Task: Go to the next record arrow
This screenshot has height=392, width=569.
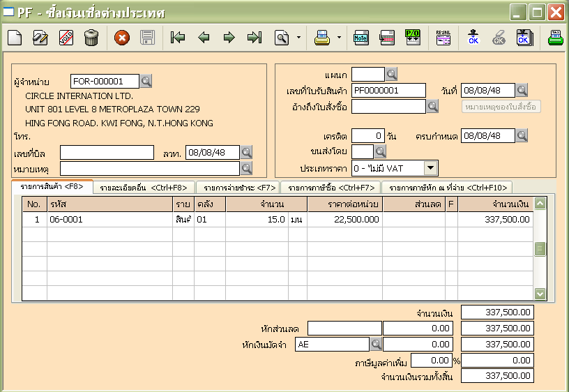Action: (x=229, y=38)
